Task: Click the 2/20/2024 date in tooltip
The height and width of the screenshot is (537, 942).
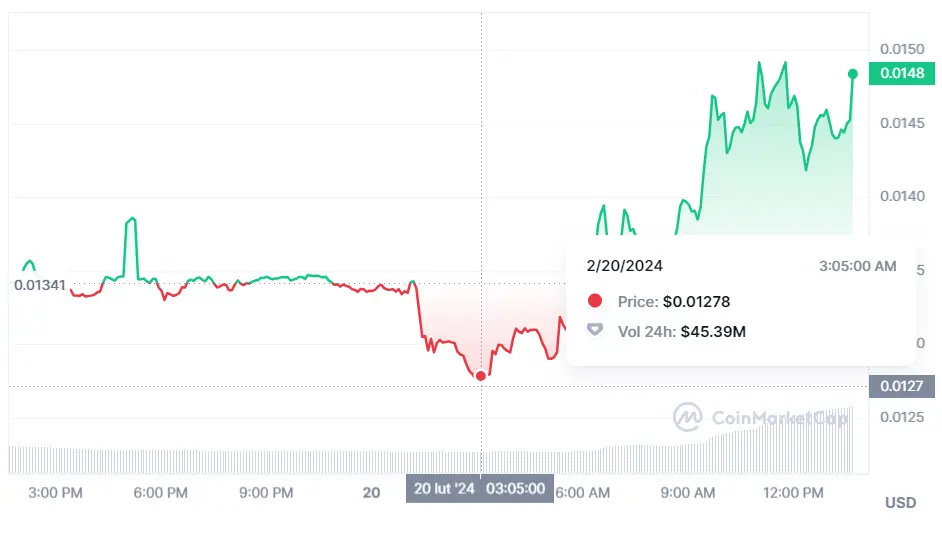Action: tap(625, 266)
